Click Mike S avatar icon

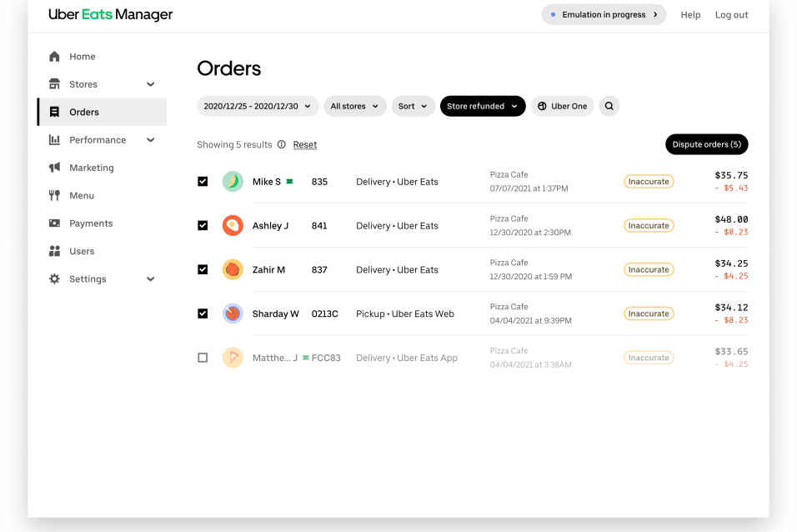click(x=233, y=182)
